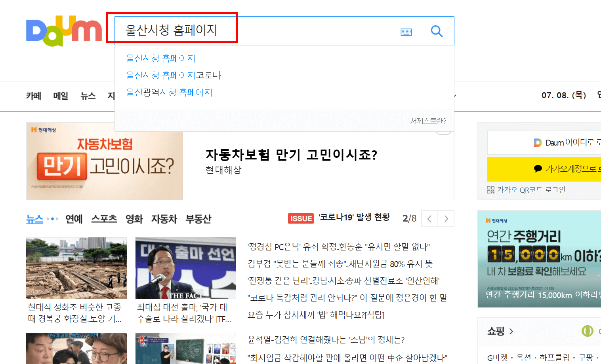Select the 영화 tab
Viewport: 601px width, 364px height.
(134, 219)
